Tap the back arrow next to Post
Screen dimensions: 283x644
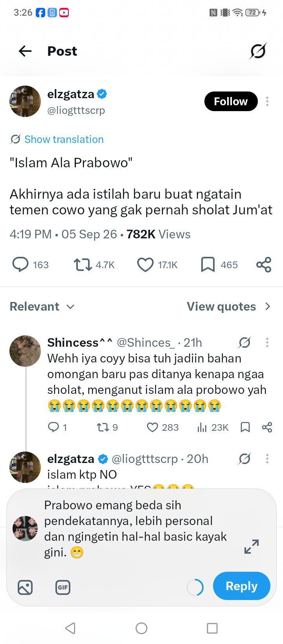[x=25, y=51]
